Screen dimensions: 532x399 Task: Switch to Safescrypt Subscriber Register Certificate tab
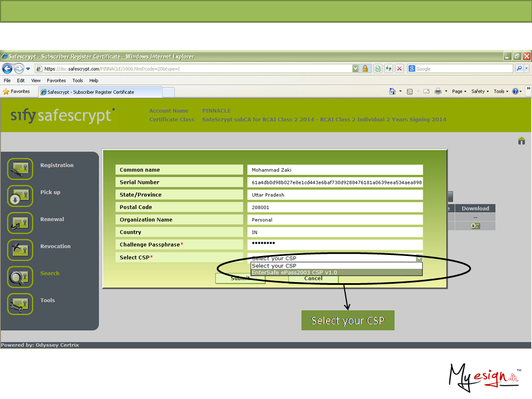tap(91, 92)
